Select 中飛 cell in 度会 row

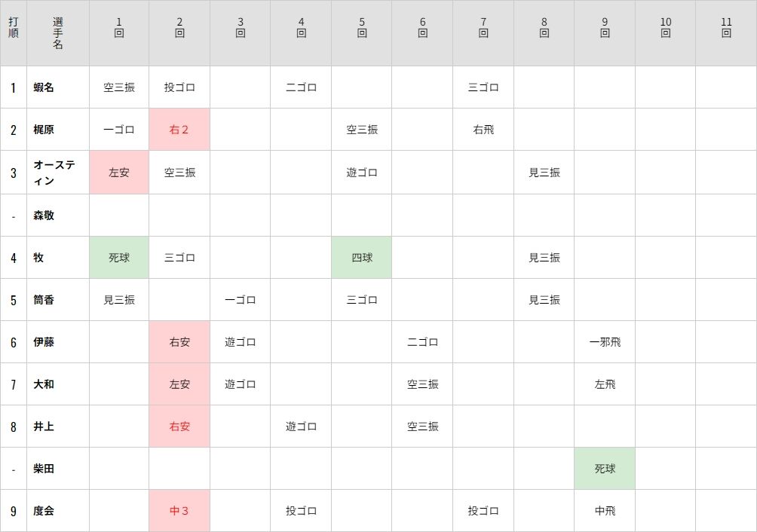tap(605, 511)
